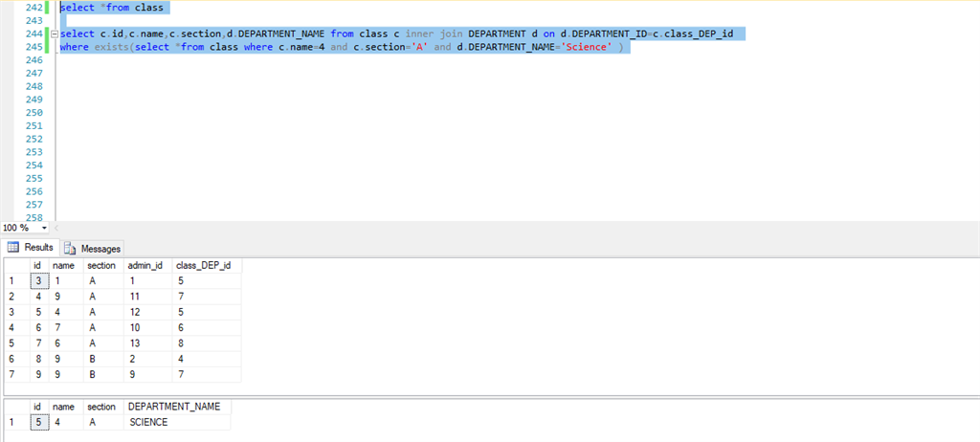Click the 'A' string literal in line 245

click(421, 47)
